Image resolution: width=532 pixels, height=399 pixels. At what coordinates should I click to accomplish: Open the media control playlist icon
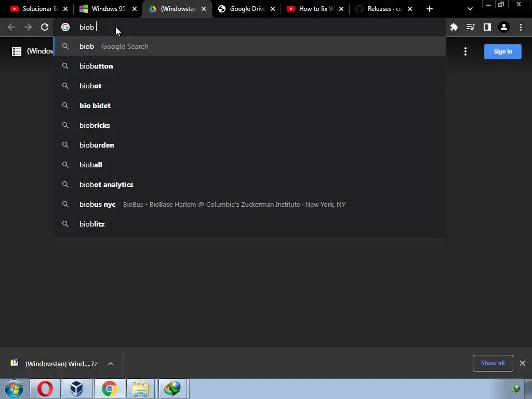470,27
